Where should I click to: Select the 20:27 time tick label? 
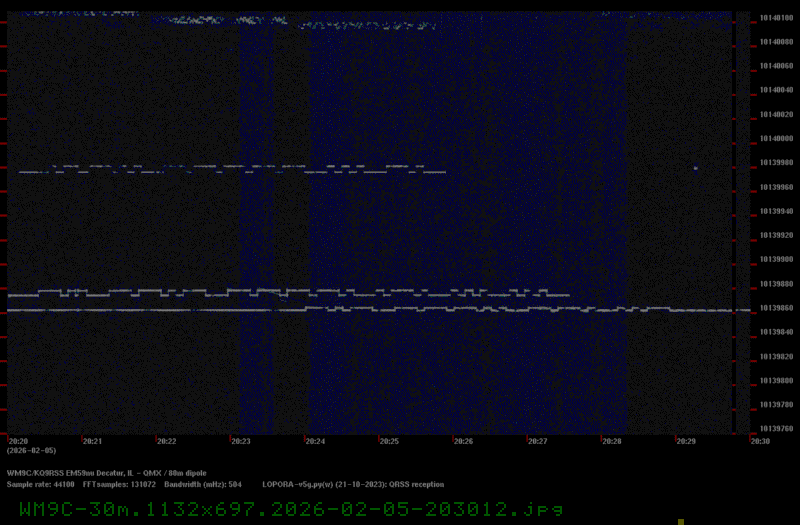537,441
